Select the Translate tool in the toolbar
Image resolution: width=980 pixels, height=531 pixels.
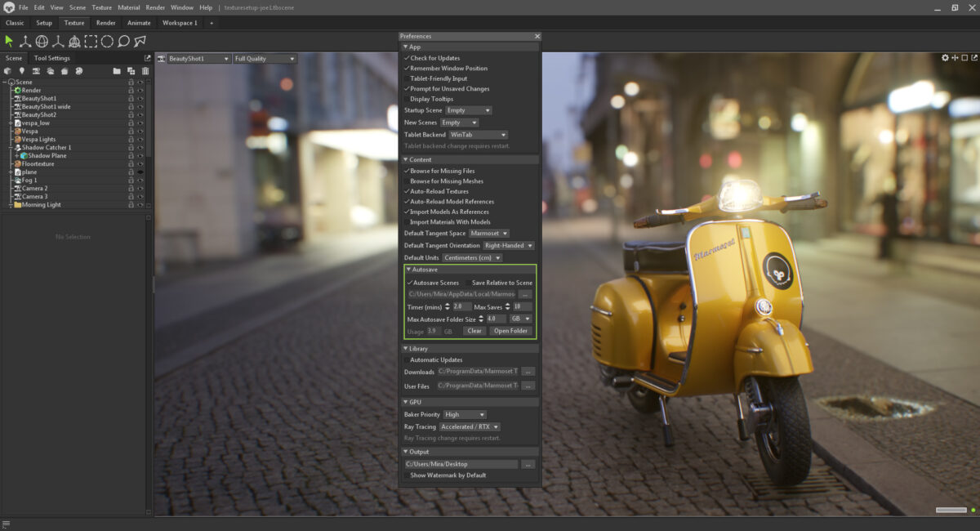point(25,41)
